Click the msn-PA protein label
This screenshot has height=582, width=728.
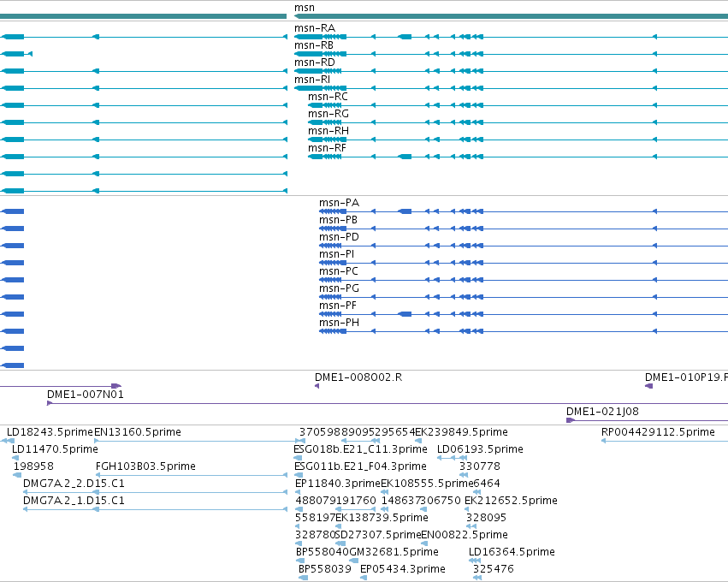tap(339, 203)
